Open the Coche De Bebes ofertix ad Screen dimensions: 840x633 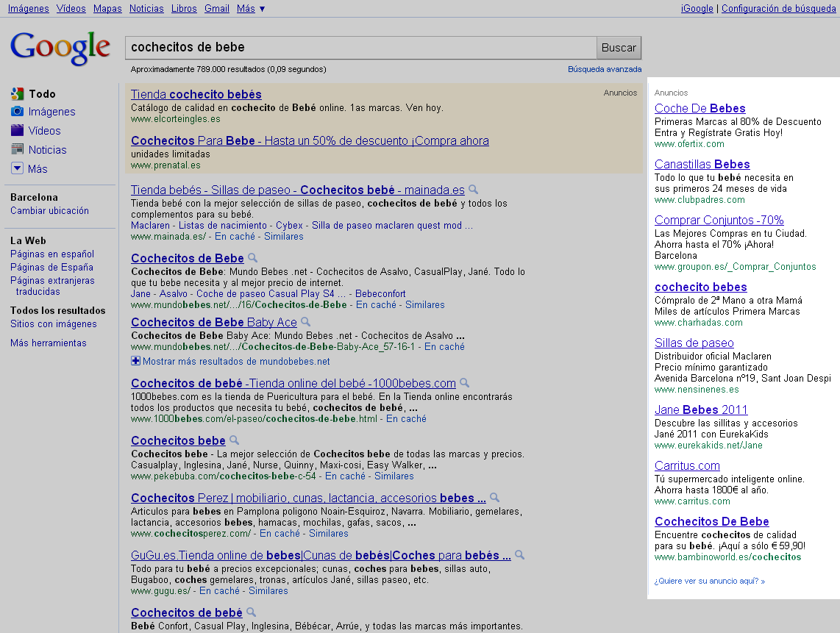(700, 108)
